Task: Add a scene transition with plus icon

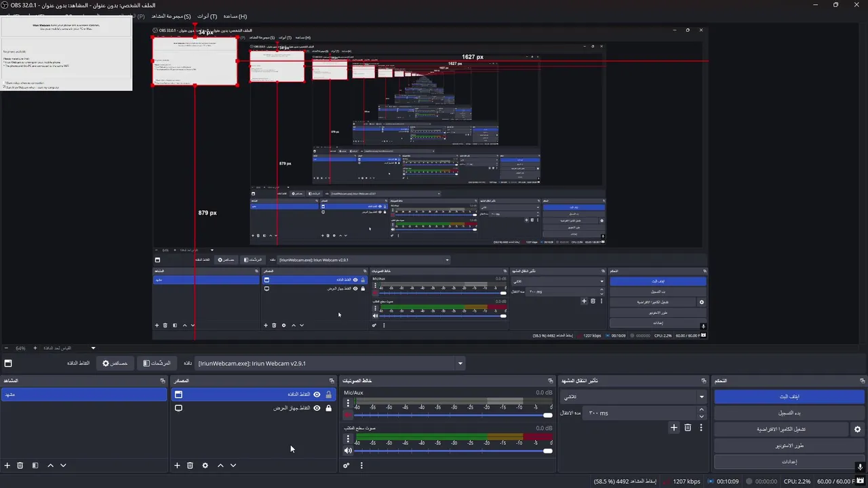Action: click(x=674, y=428)
